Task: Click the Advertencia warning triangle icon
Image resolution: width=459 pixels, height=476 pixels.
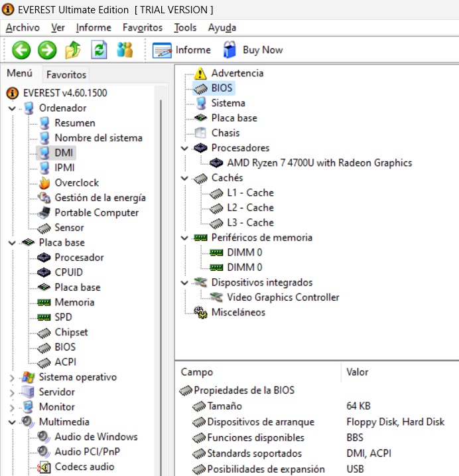Action: pyautogui.click(x=200, y=73)
